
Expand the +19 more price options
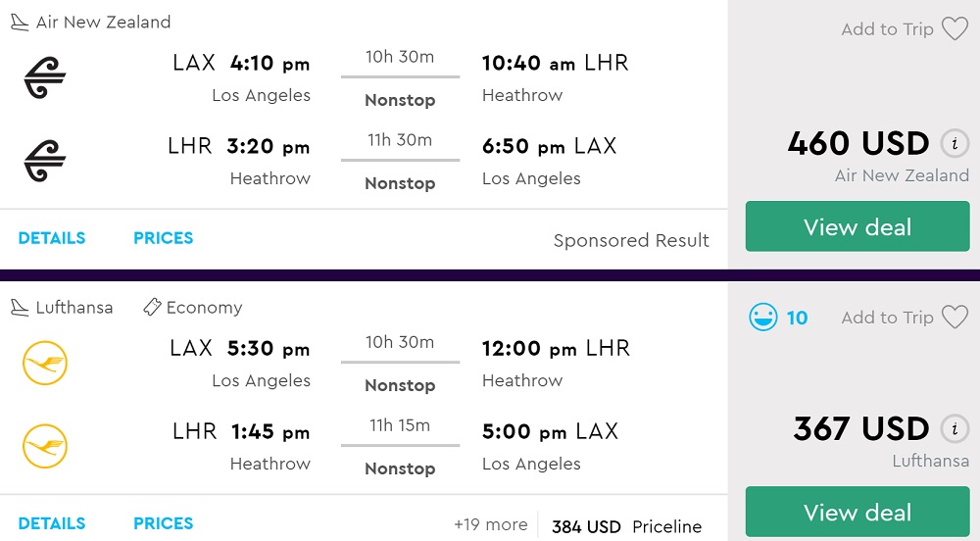click(x=490, y=525)
